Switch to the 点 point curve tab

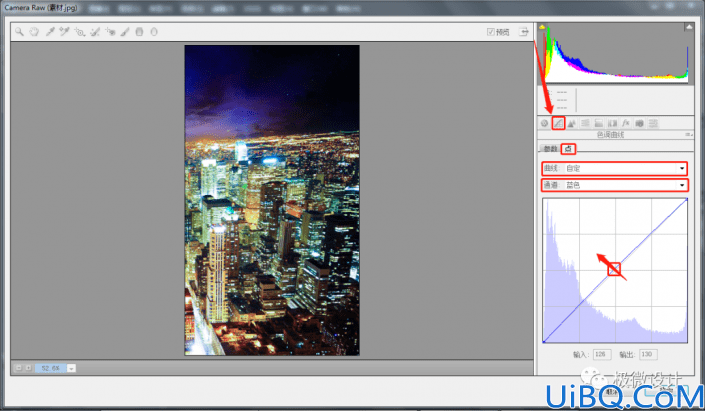tap(568, 148)
